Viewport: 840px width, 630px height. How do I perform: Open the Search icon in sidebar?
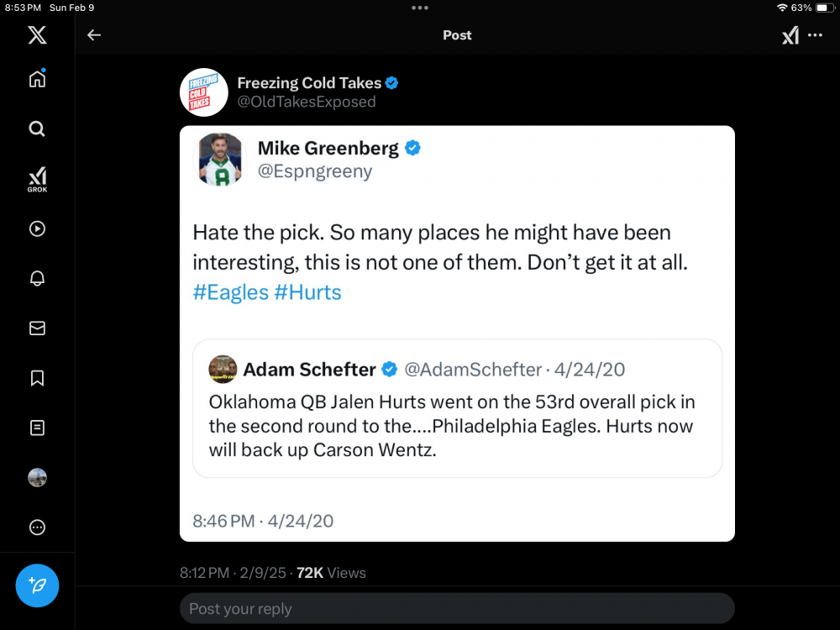coord(37,129)
